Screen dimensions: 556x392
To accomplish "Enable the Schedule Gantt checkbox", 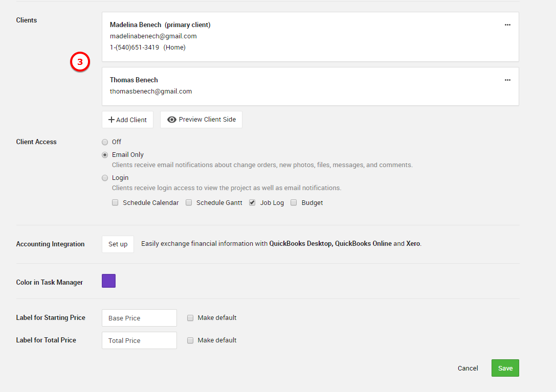I will click(x=189, y=202).
